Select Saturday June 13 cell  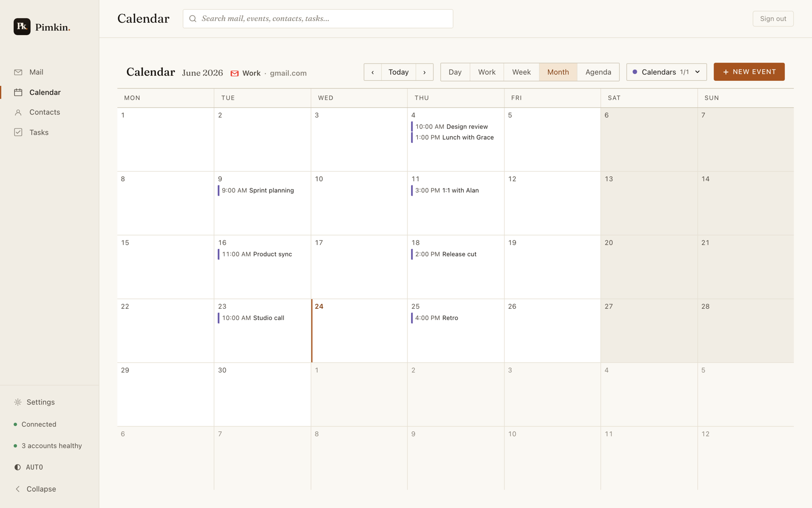649,203
